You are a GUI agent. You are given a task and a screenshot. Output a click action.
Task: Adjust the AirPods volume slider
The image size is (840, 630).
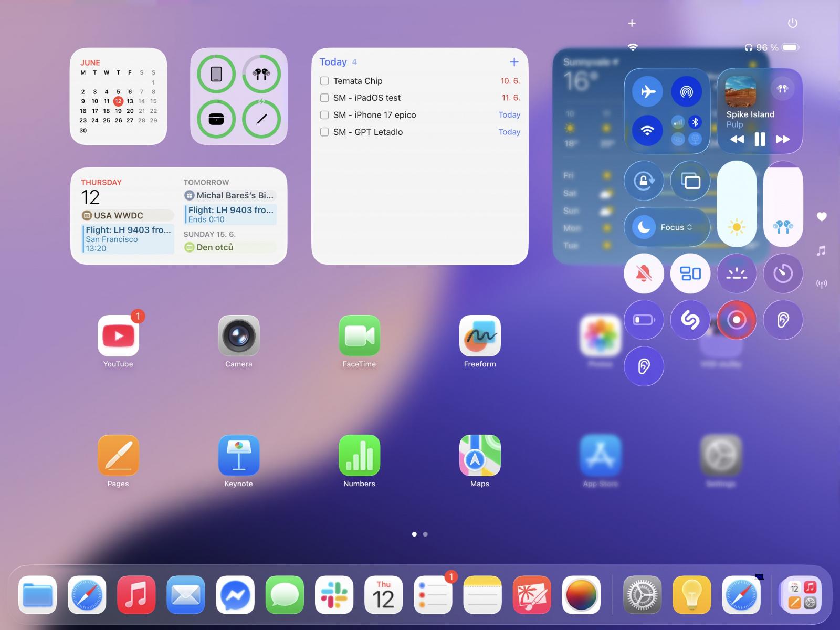point(783,204)
